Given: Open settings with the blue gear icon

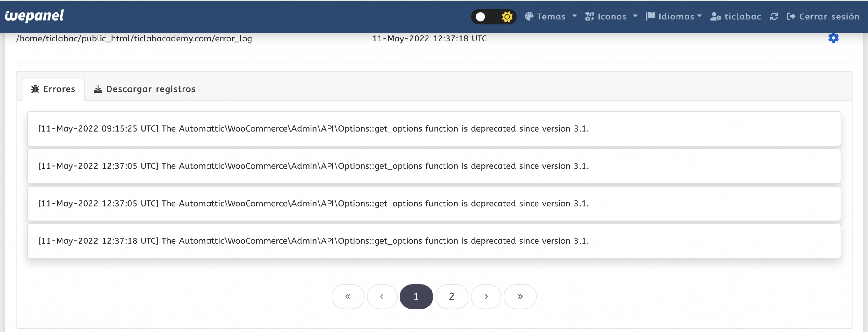Looking at the screenshot, I should tap(833, 38).
